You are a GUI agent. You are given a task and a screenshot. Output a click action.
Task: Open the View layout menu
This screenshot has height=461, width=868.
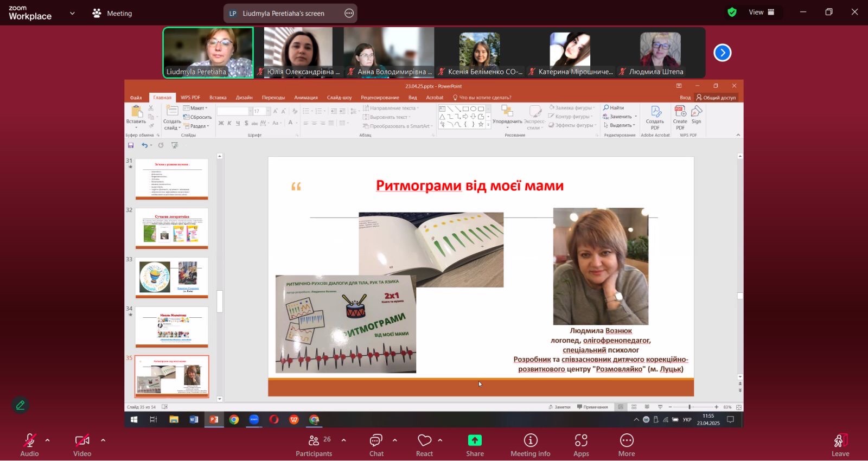tap(762, 12)
